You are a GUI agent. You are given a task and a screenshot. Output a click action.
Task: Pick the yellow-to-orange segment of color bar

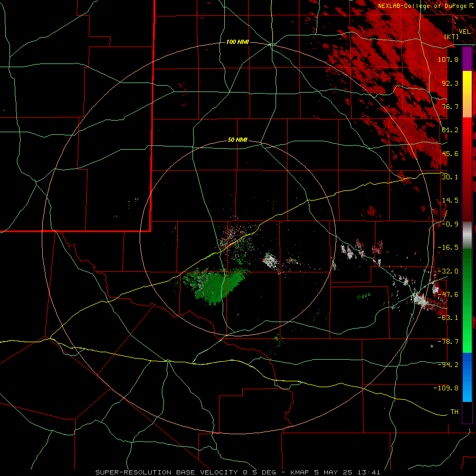click(467, 94)
